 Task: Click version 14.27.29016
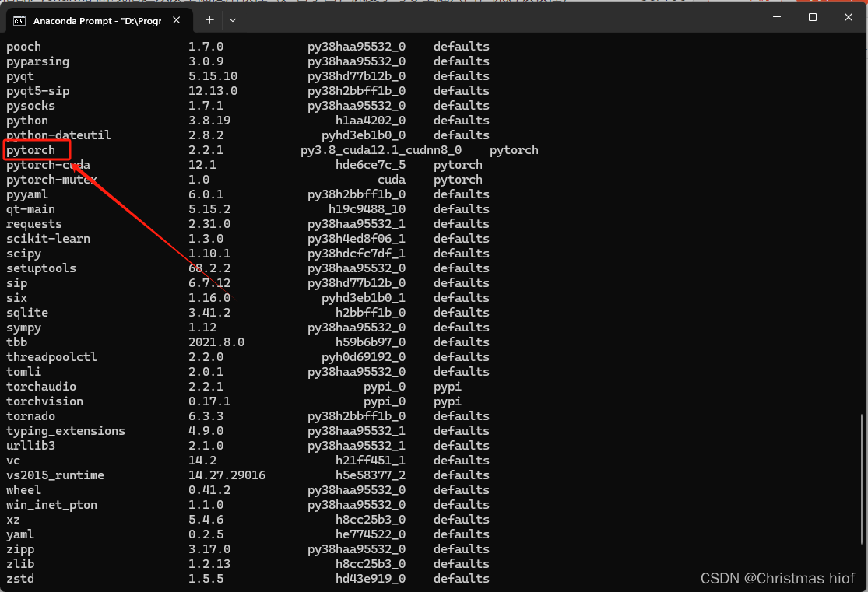[227, 475]
